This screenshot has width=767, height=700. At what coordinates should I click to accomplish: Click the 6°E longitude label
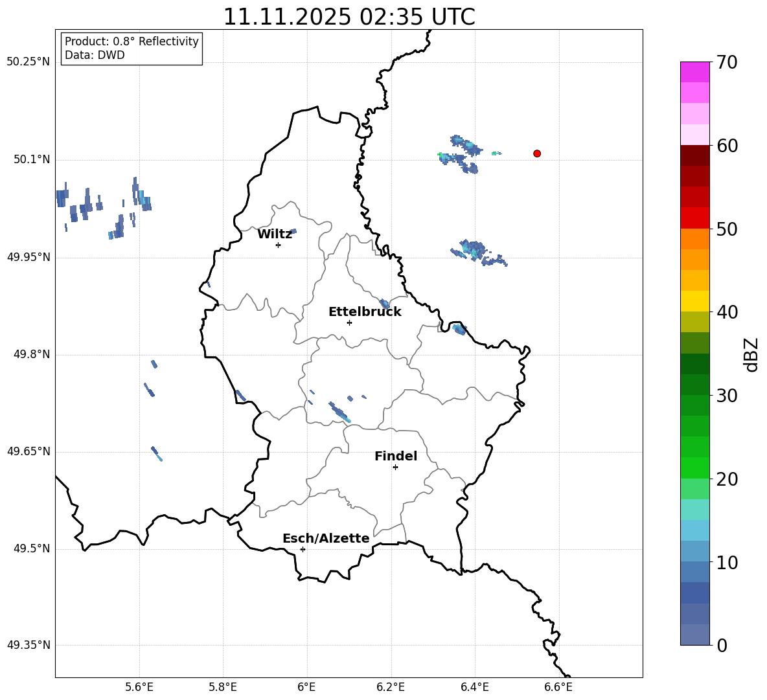[306, 687]
